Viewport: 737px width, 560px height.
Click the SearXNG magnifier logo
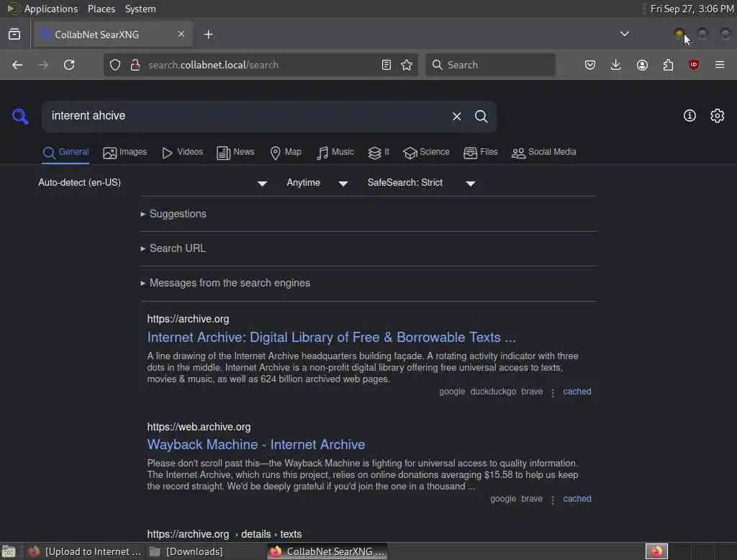20,116
